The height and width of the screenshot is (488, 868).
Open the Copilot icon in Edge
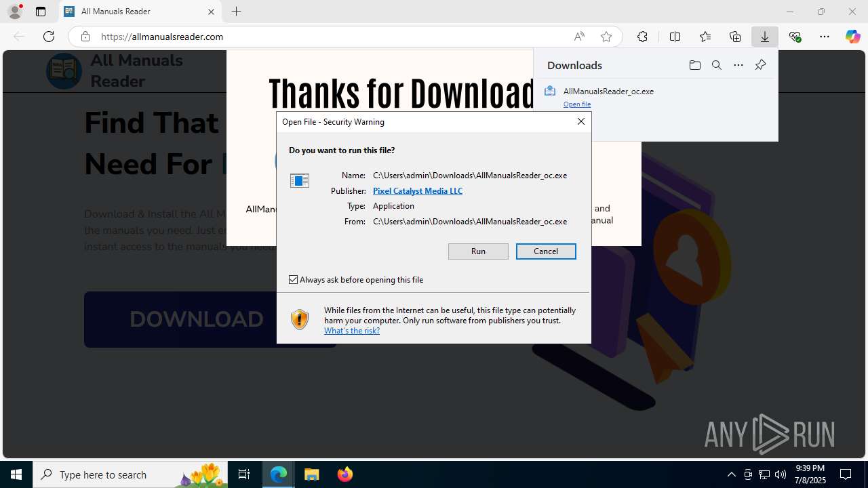point(852,37)
